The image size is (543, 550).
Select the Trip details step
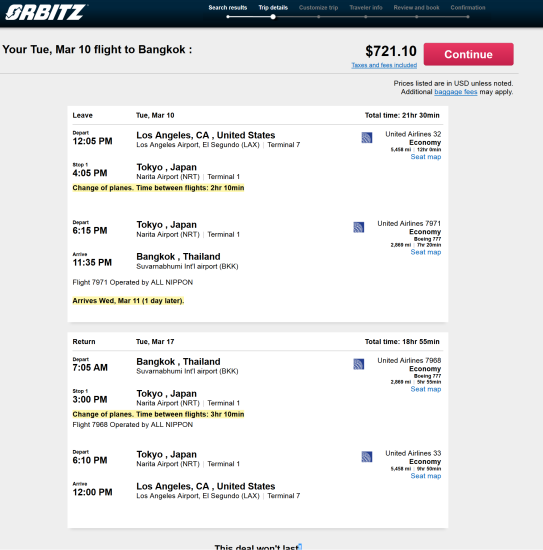point(273,7)
